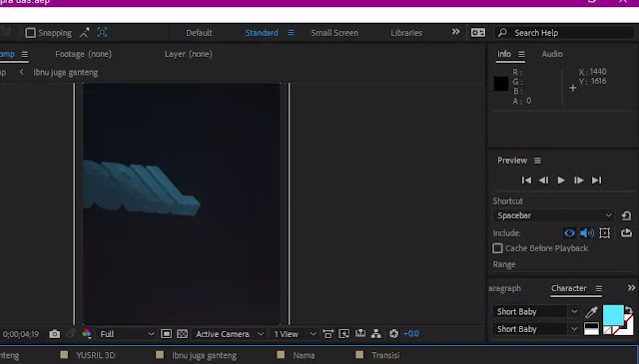Screen dimensions: 639x364
Task: Open the Timeline button in viewer footer
Action: (360, 334)
